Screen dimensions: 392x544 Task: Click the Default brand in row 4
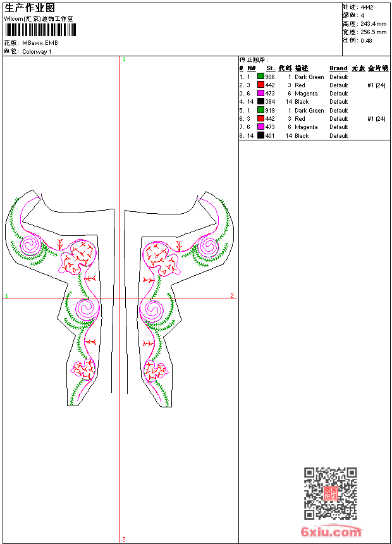click(339, 102)
